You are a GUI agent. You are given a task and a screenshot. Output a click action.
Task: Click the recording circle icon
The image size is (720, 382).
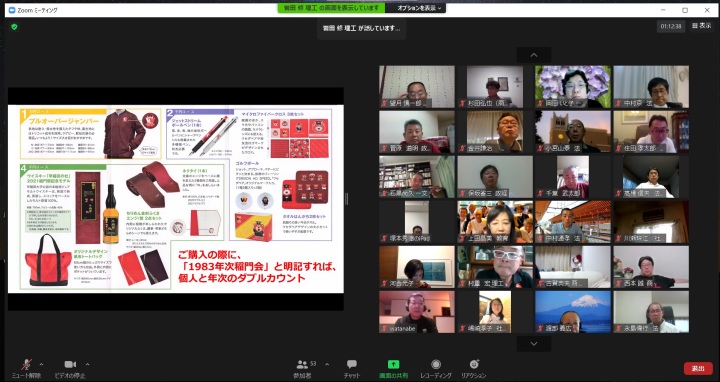point(436,365)
